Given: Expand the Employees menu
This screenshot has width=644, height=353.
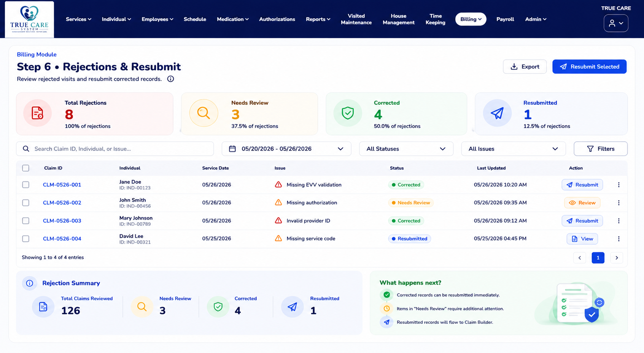Looking at the screenshot, I should coord(157,19).
